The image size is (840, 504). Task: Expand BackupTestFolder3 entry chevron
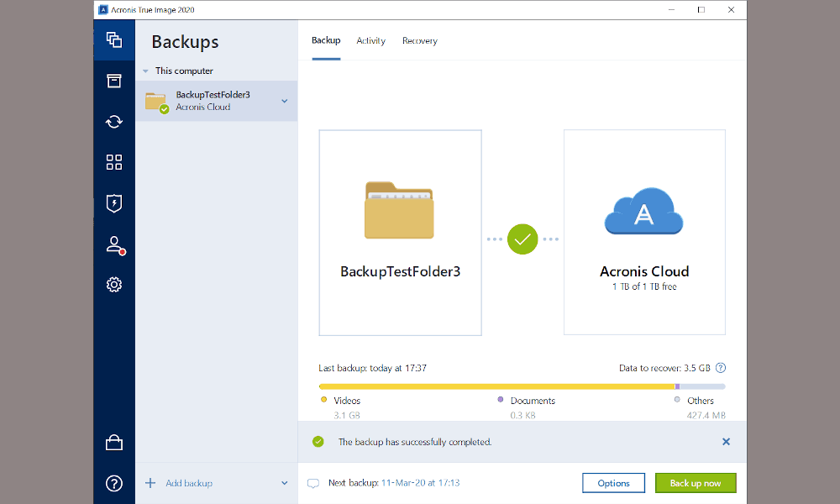pyautogui.click(x=285, y=101)
